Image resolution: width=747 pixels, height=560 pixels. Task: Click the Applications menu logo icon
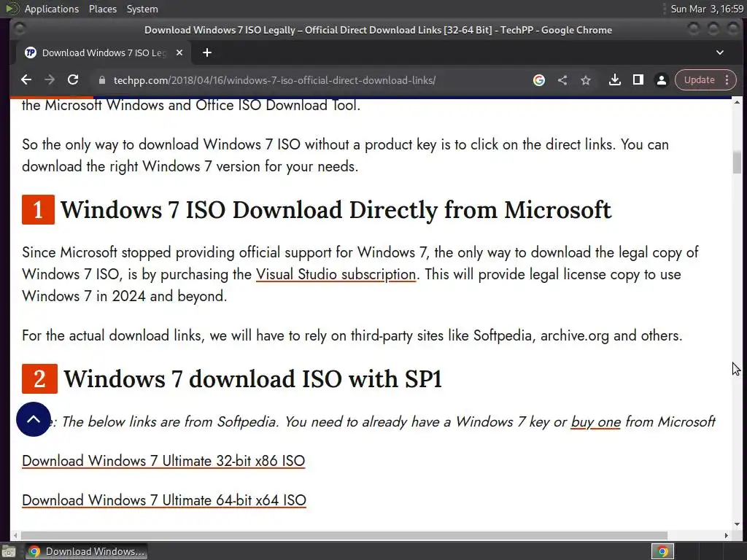12,9
